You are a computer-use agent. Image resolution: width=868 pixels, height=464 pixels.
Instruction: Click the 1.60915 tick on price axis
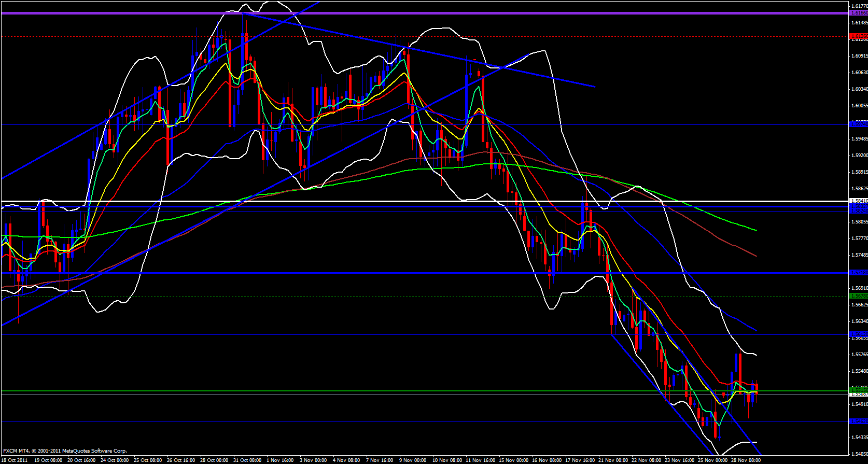859,56
